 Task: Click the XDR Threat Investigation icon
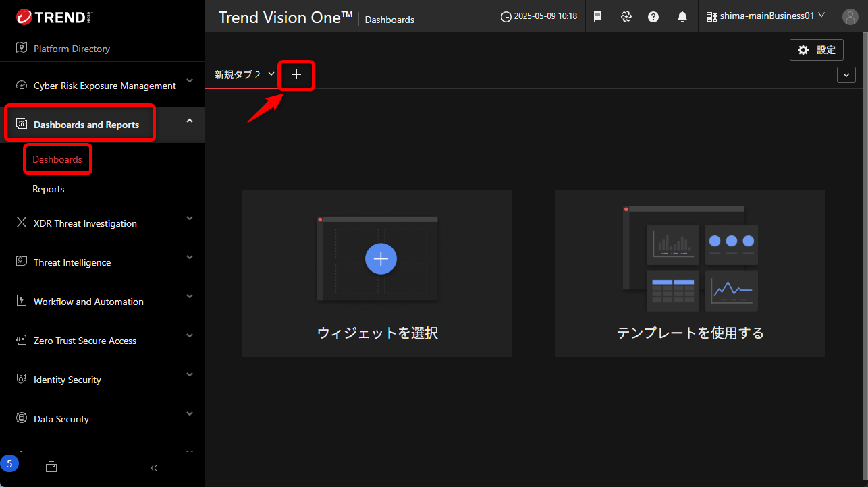coord(21,223)
